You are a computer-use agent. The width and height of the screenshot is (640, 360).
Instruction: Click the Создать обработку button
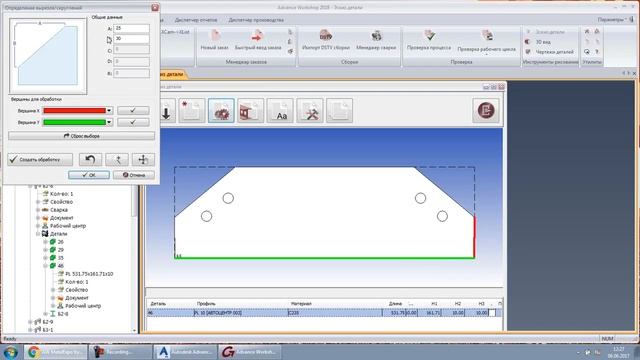40,160
